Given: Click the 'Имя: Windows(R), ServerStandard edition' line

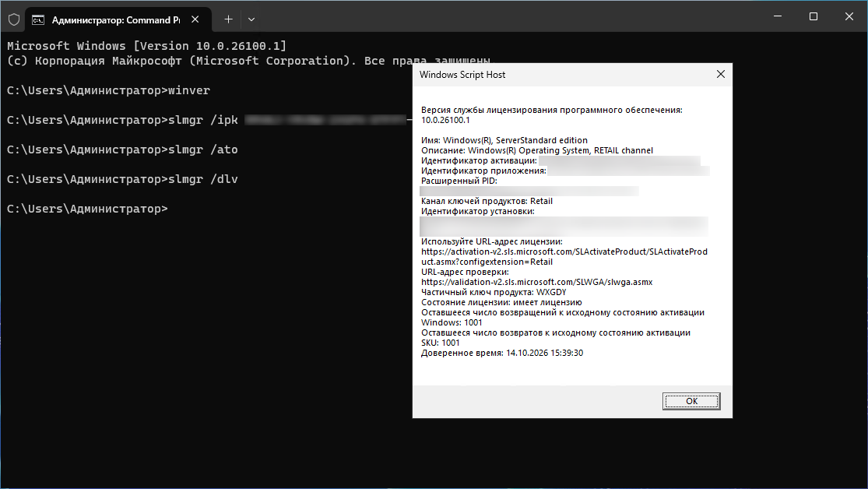Looking at the screenshot, I should coord(504,141).
